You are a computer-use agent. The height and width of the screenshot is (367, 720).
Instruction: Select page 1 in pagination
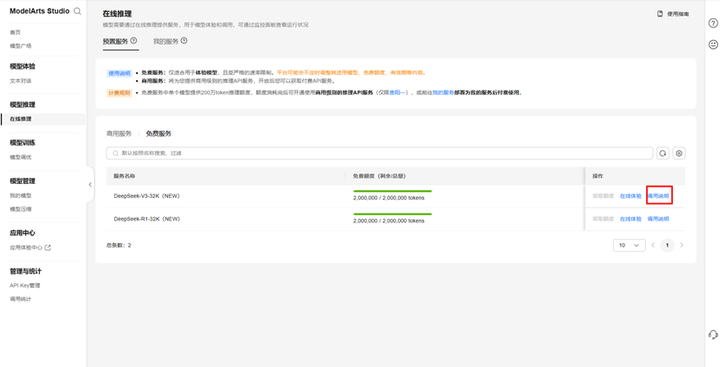pos(667,245)
